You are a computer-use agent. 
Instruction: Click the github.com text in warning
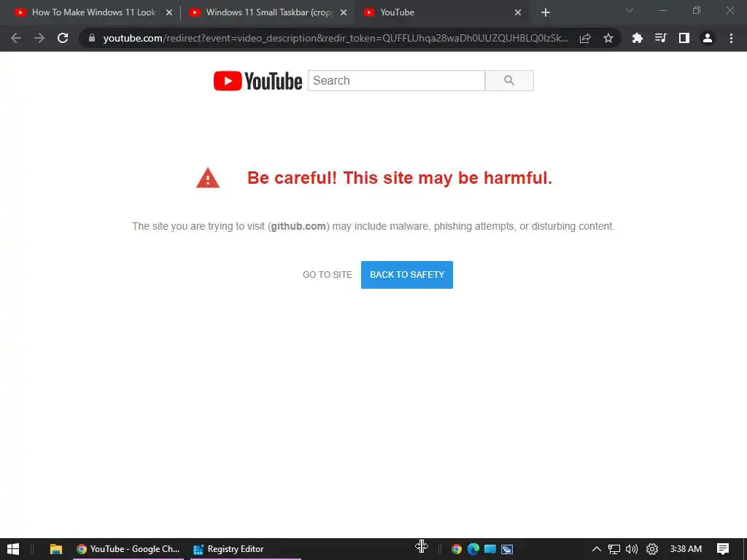coord(298,226)
